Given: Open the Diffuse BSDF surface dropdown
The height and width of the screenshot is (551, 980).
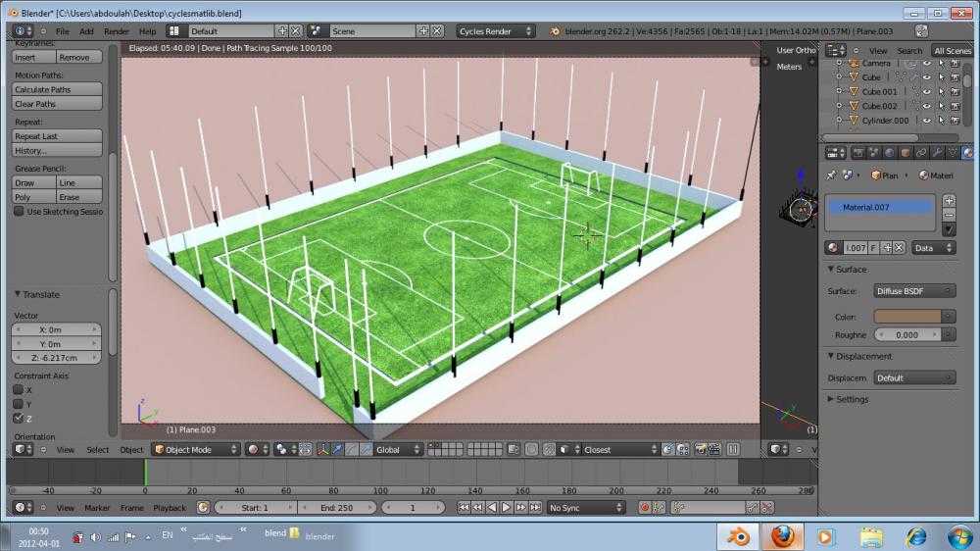Looking at the screenshot, I should click(x=915, y=291).
